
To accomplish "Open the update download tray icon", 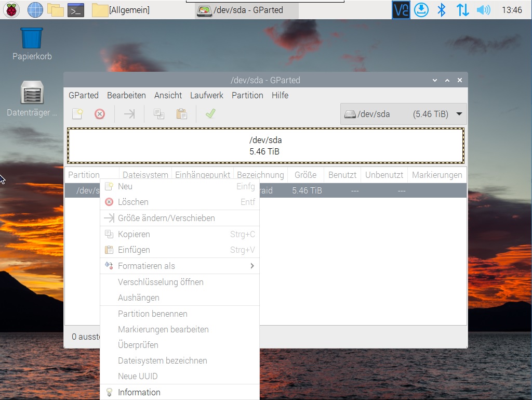I will coord(421,10).
